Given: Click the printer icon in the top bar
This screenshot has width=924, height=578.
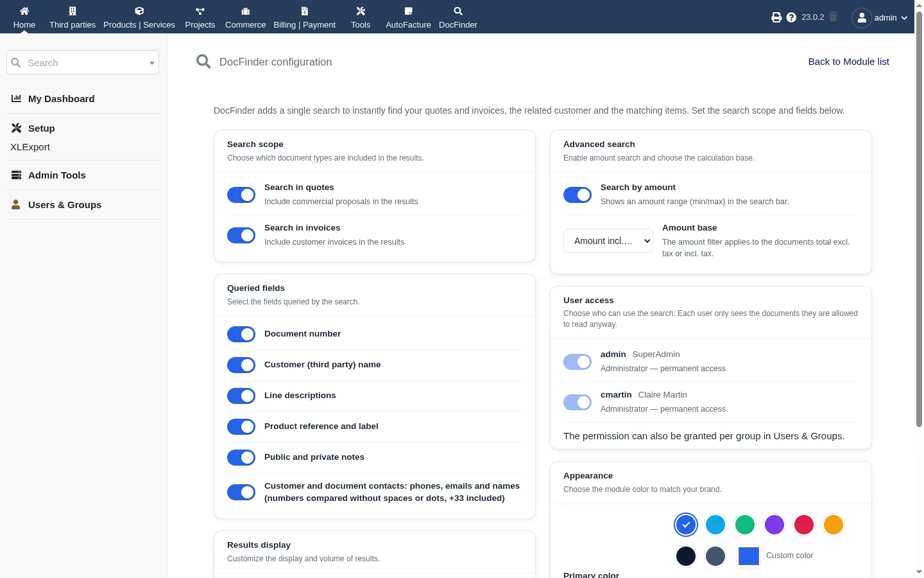Looking at the screenshot, I should pyautogui.click(x=776, y=17).
